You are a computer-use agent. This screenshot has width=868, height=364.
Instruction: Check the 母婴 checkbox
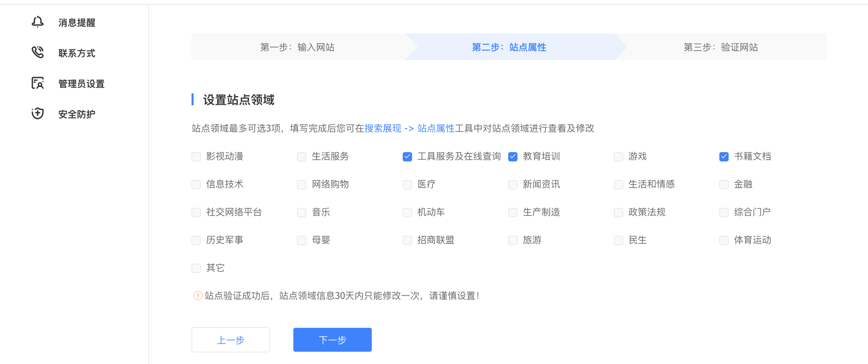coord(302,240)
